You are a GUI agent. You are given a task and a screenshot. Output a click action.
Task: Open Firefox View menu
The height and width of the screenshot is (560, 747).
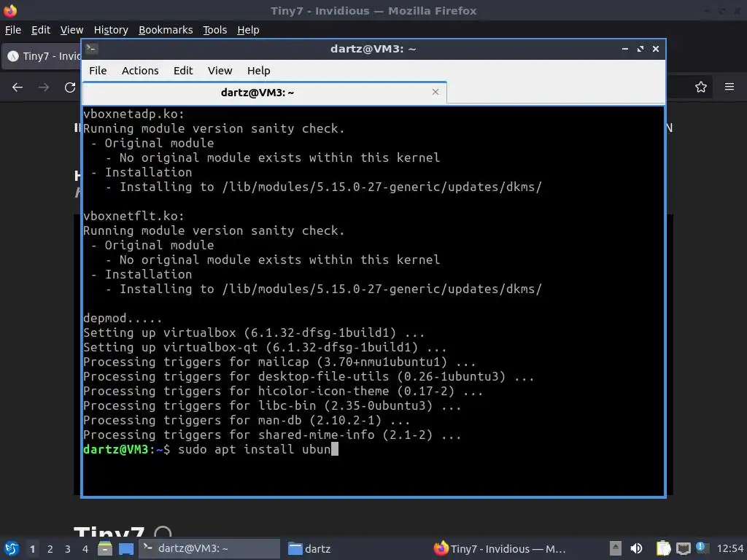[x=71, y=30]
